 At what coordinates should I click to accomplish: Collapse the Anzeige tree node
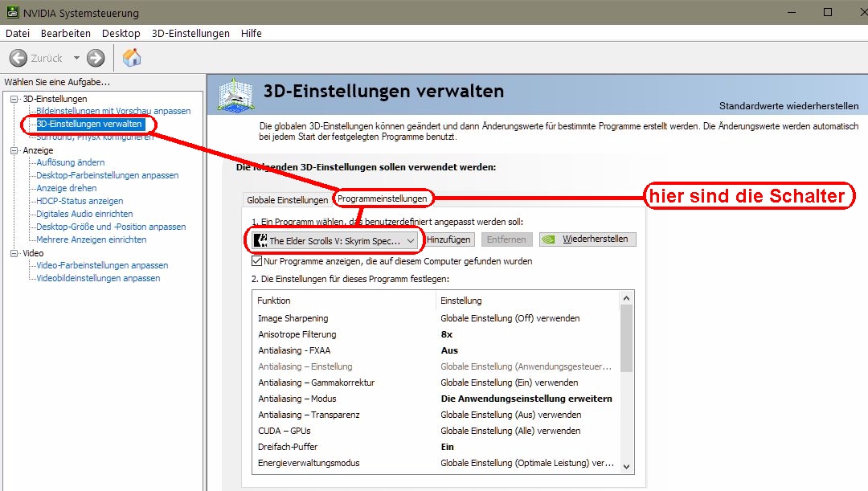pos(14,150)
